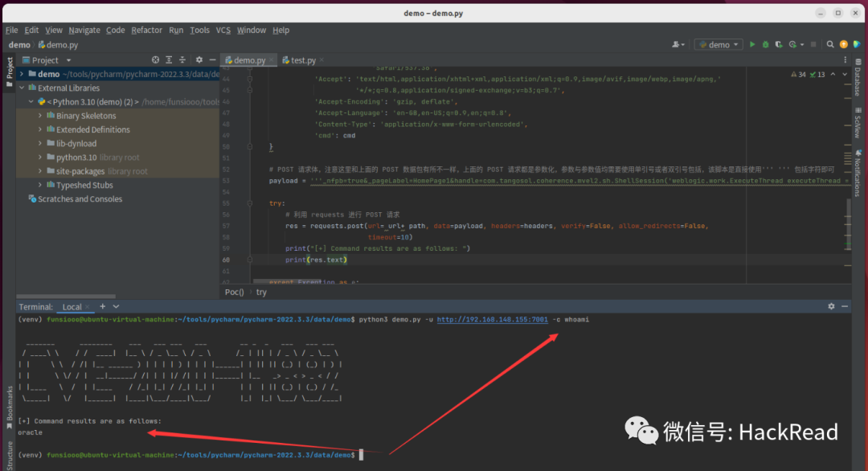The width and height of the screenshot is (868, 471).
Task: Expand the Typeshed Stubs node
Action: (x=40, y=184)
